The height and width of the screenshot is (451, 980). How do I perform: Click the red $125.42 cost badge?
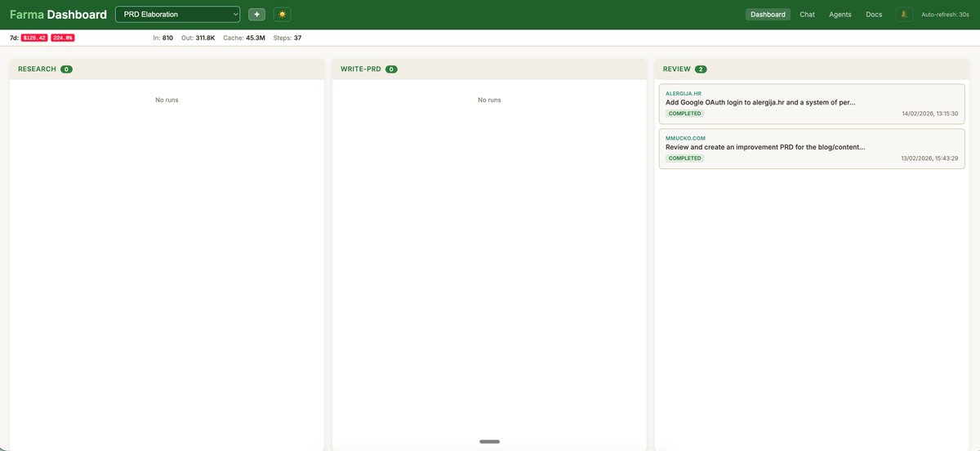(x=34, y=38)
